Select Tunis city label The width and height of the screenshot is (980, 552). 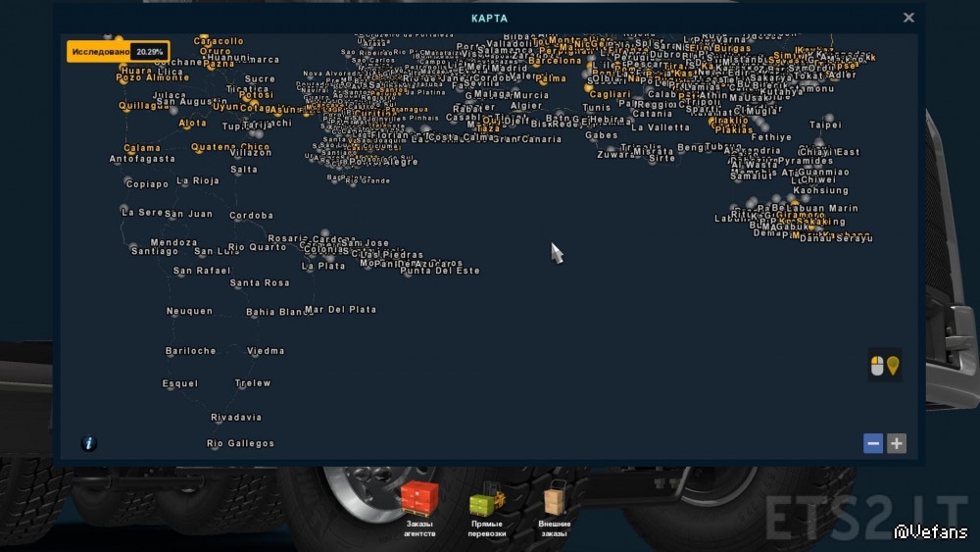[596, 108]
